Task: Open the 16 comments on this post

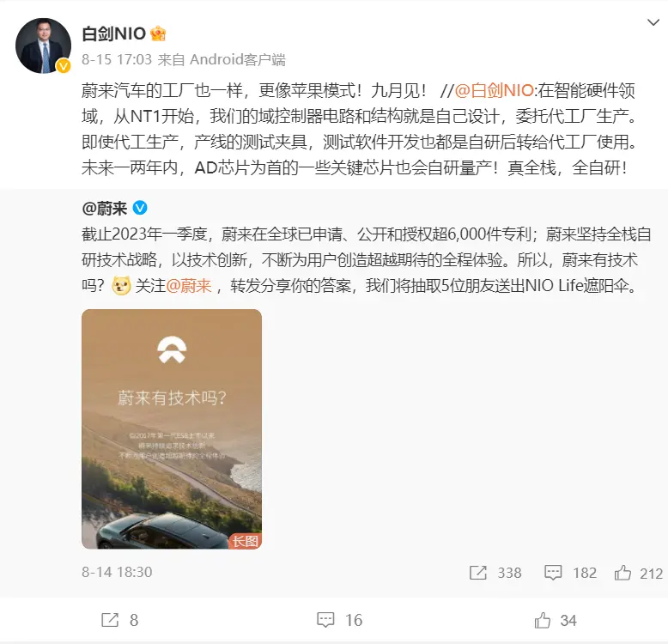Action: [x=339, y=620]
